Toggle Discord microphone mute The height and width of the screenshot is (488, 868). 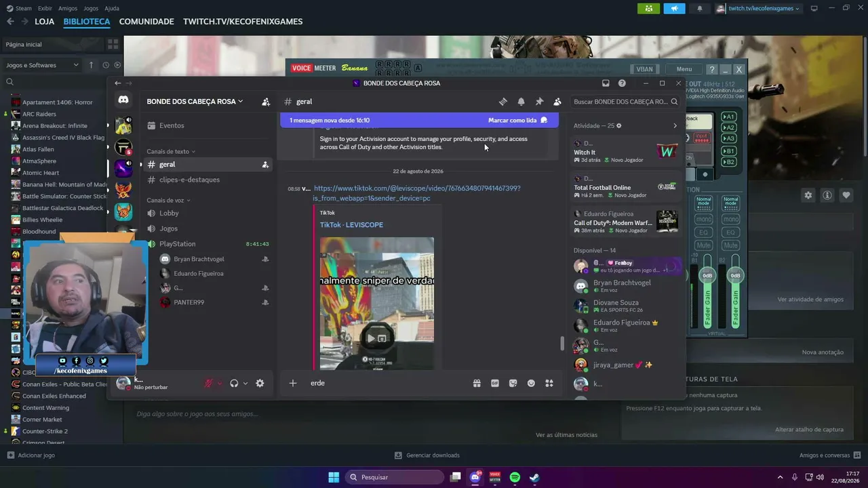210,383
